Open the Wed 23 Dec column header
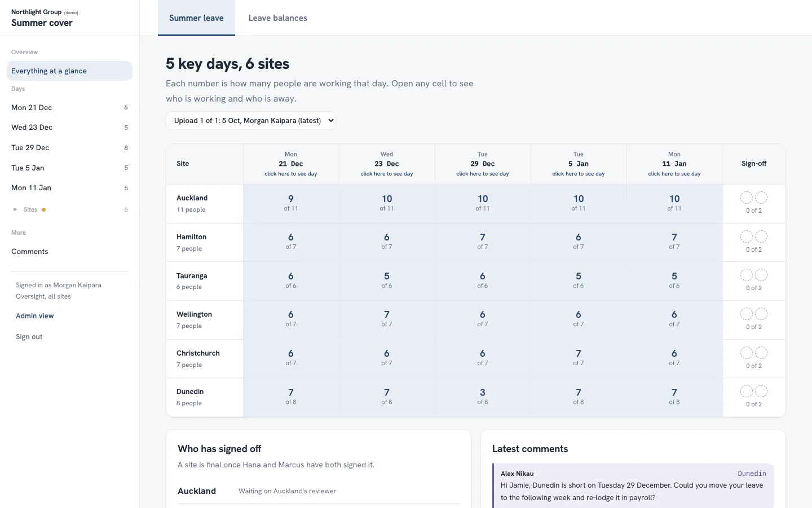Viewport: 812px width, 508px height. pos(387,164)
